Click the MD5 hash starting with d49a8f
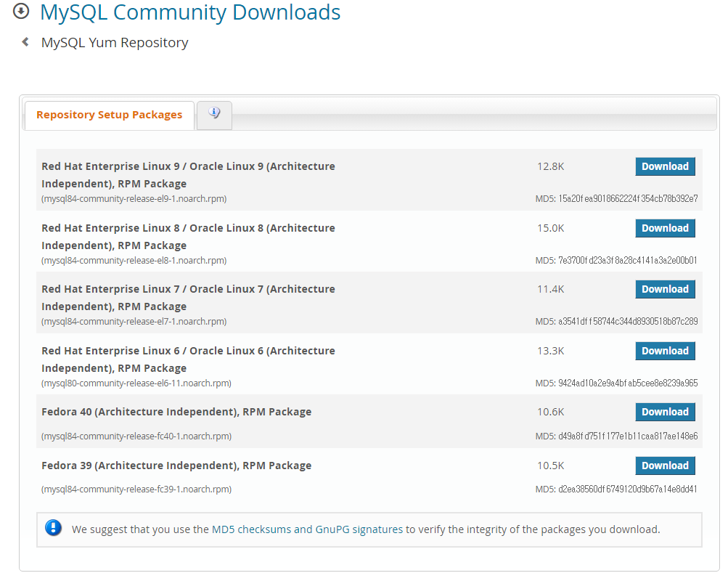 click(x=628, y=436)
